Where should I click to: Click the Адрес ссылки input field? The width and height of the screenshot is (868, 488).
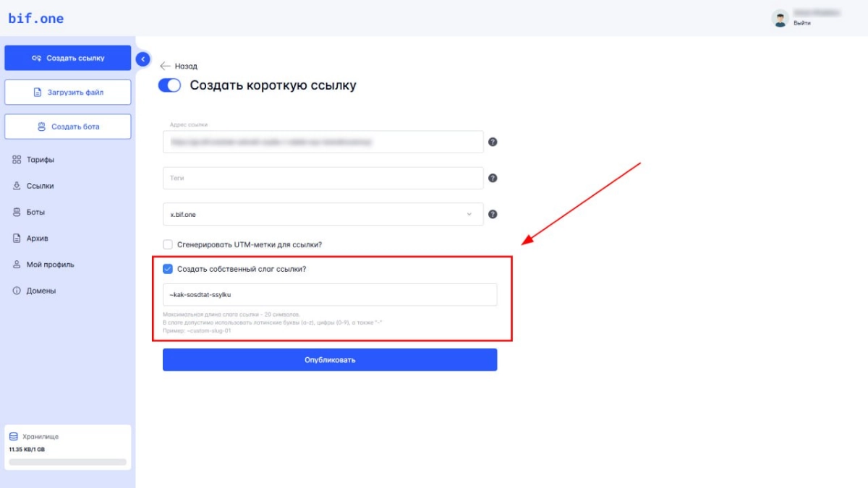pos(323,142)
